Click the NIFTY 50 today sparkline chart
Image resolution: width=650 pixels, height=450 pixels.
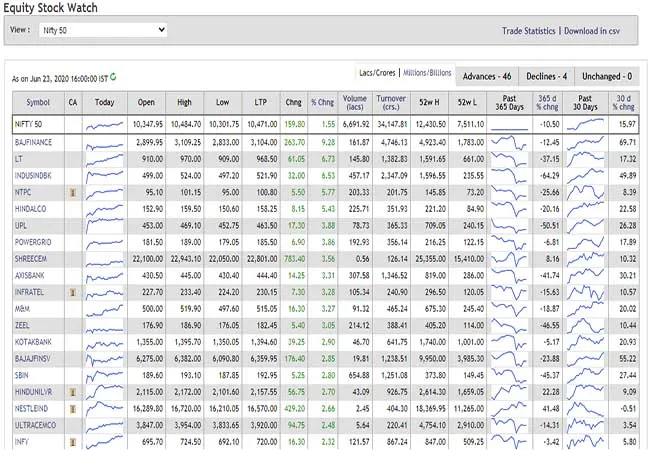pos(104,125)
